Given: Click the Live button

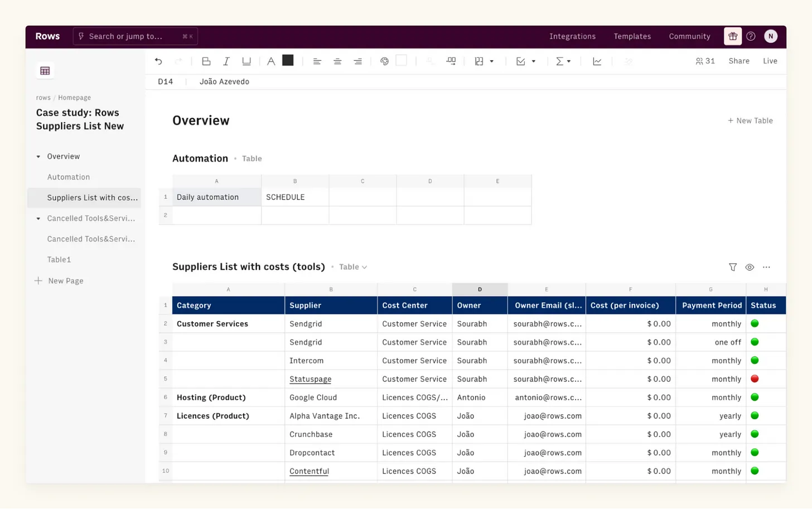Looking at the screenshot, I should point(770,61).
